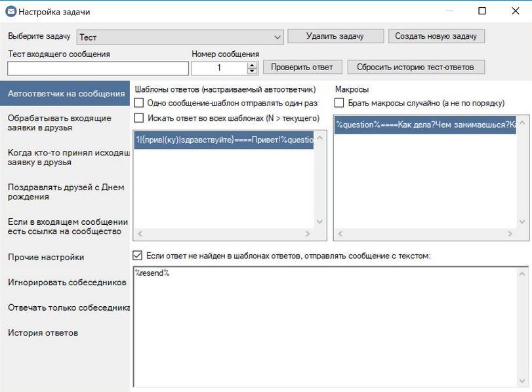This screenshot has width=532, height=392.
Task: Decrement the message number spinner down arrow
Action: pos(253,71)
